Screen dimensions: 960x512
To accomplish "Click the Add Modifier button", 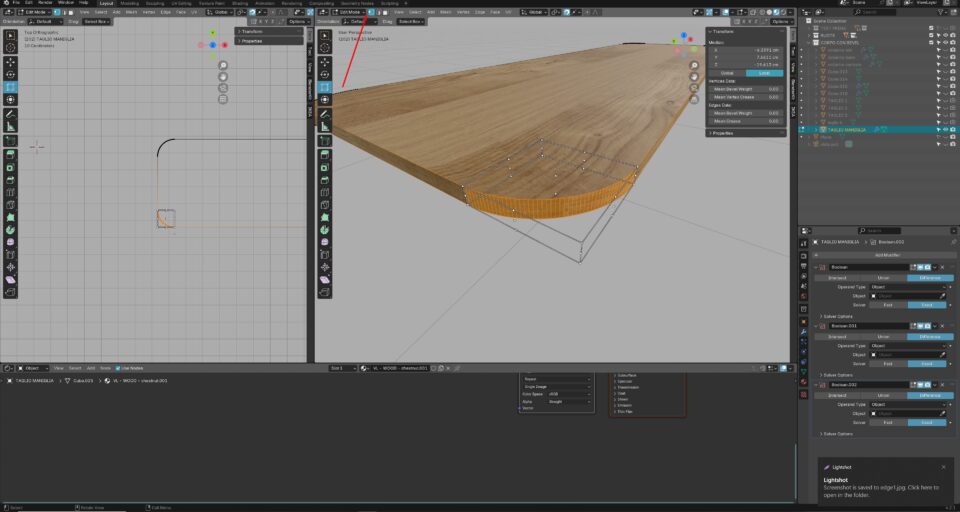I will (886, 255).
